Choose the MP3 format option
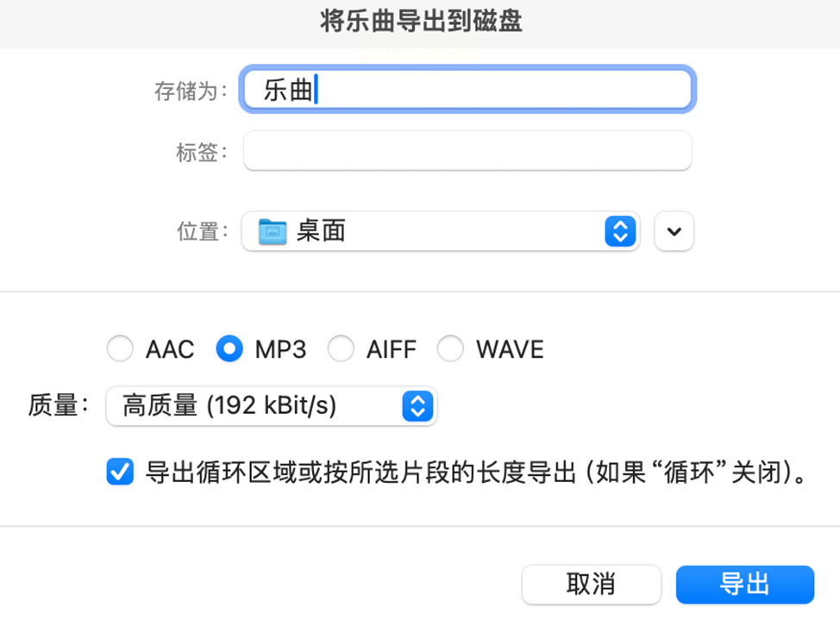Viewport: 840px width, 626px height. [229, 349]
